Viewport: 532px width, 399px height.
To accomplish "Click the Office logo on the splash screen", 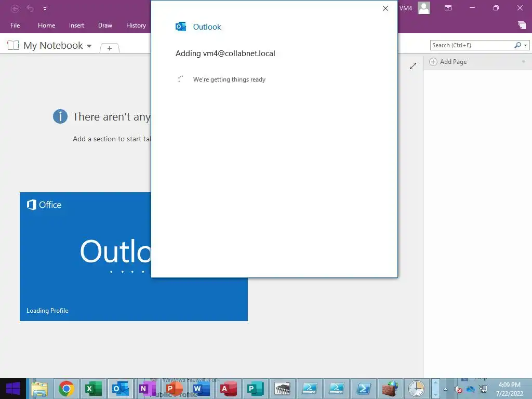I will tap(44, 205).
